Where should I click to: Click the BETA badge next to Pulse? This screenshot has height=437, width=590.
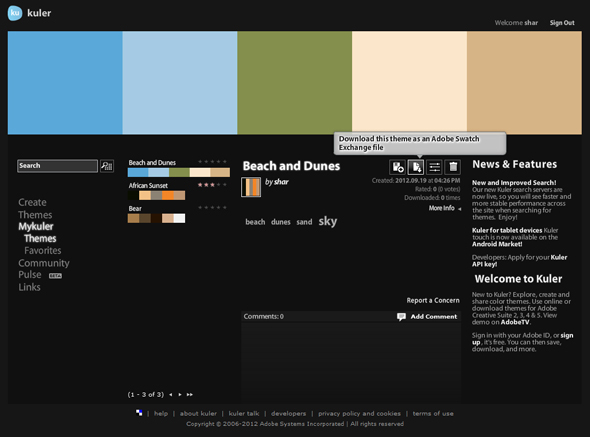click(55, 276)
